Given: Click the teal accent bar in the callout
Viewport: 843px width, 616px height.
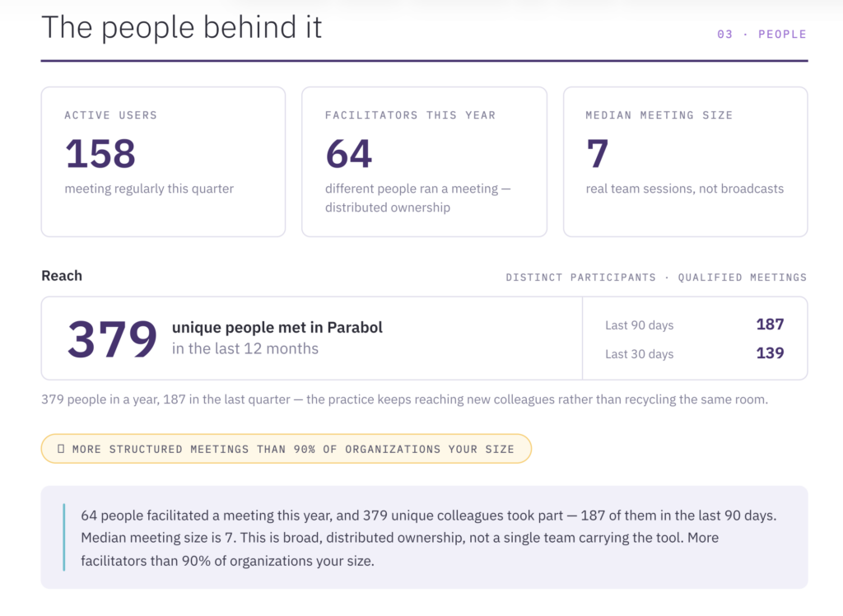Looking at the screenshot, I should click(x=64, y=538).
